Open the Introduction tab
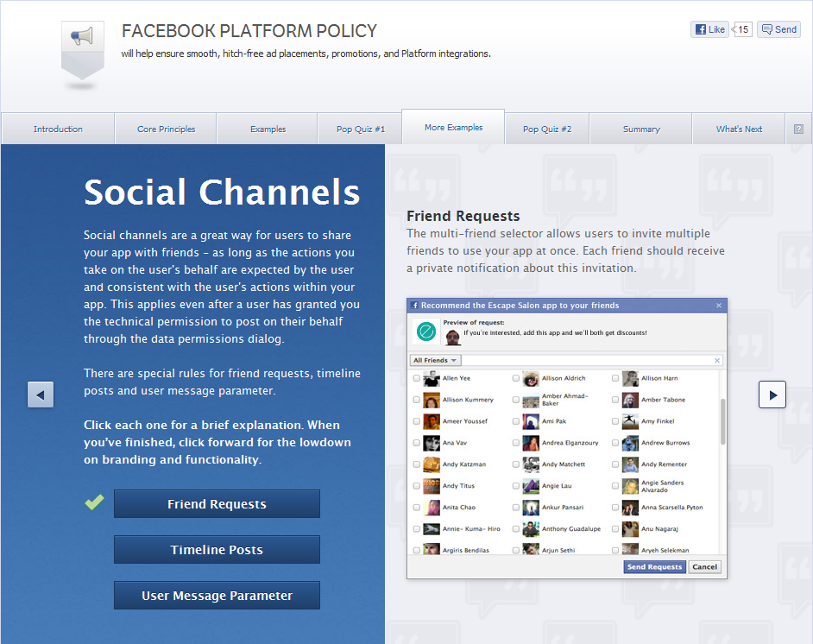Screen dimensions: 813x644 58,129
